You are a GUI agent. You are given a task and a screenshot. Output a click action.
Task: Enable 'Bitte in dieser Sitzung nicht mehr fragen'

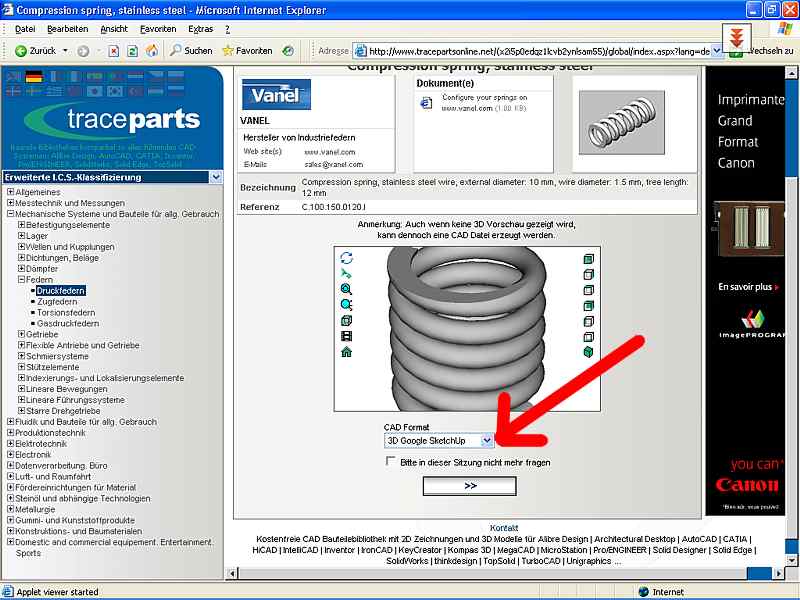(391, 462)
